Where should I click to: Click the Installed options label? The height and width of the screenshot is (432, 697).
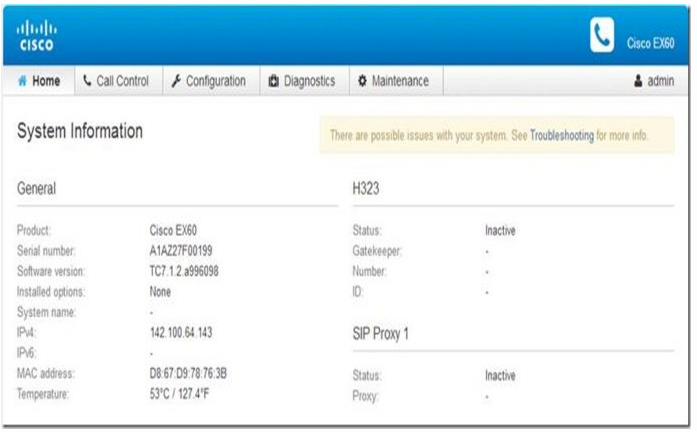pos(51,292)
